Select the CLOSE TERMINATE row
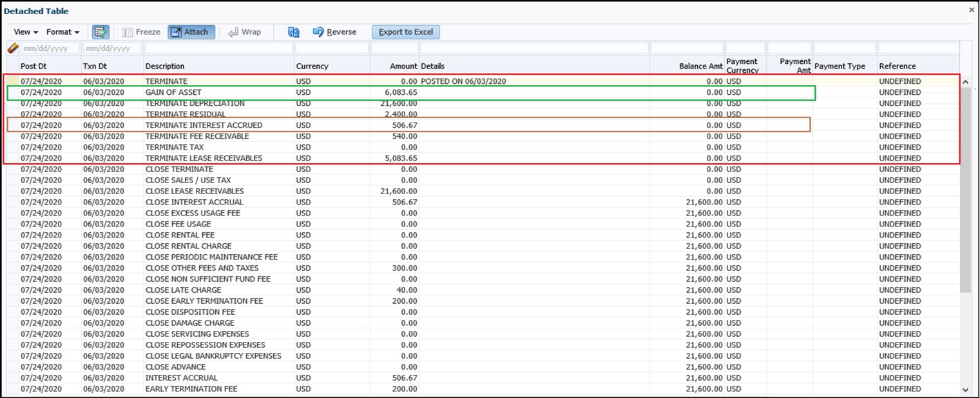980x398 pixels. pyautogui.click(x=483, y=169)
